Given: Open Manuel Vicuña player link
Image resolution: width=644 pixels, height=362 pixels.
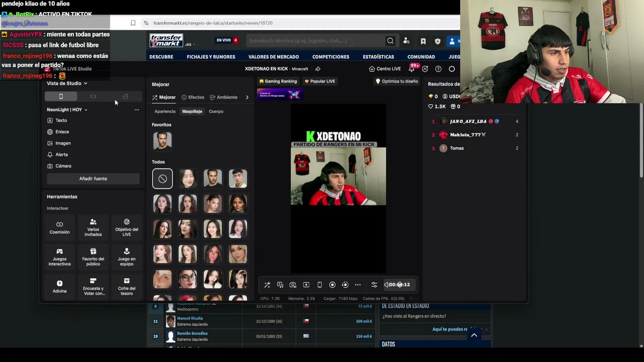Looking at the screenshot, I should pos(190,318).
